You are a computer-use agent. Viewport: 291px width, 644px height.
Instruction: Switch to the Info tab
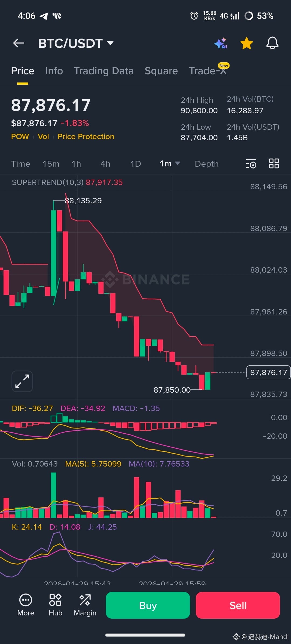54,71
